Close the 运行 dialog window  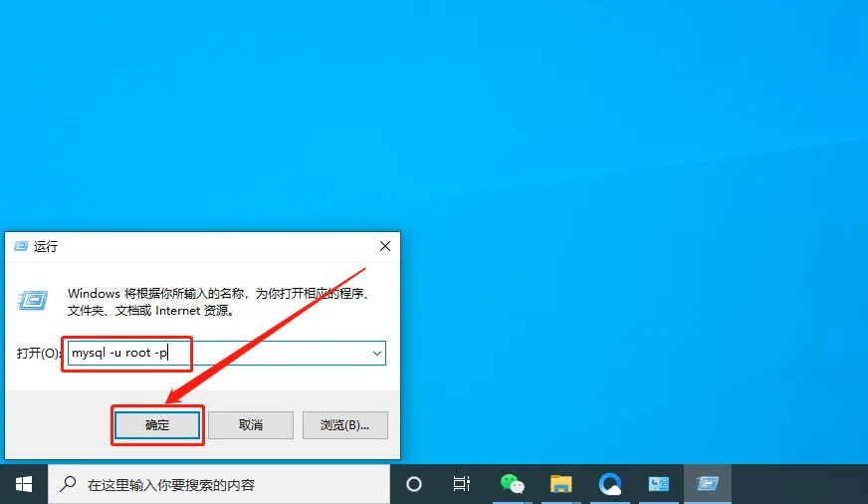pos(385,246)
